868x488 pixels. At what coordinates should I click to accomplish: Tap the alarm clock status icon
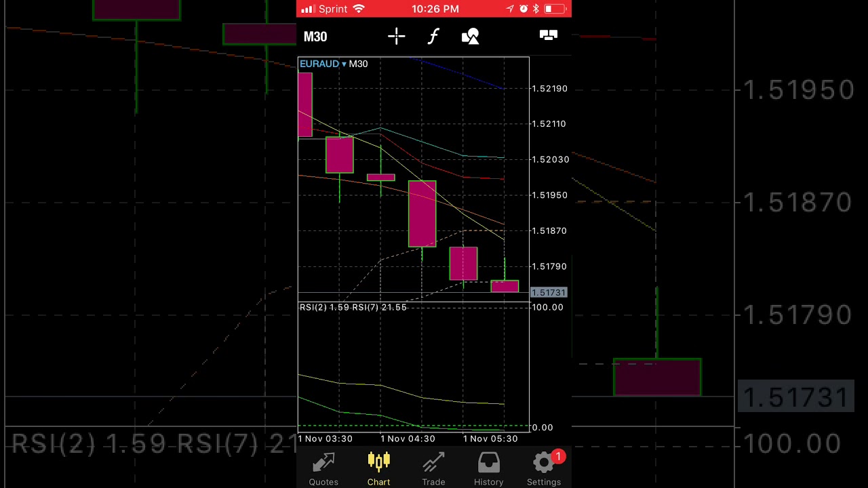[524, 9]
